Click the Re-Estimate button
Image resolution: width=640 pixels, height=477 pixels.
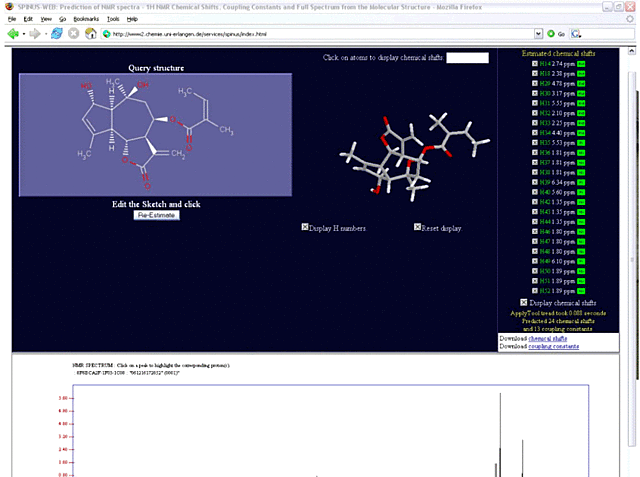[x=156, y=215]
